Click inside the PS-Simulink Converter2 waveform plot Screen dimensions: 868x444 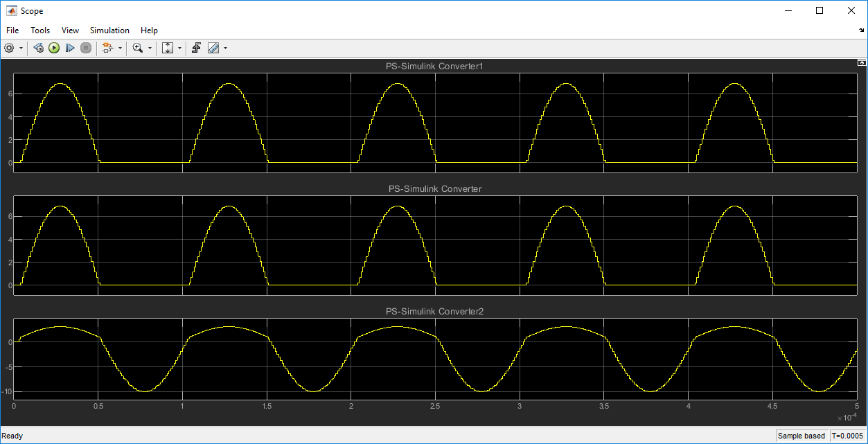tap(435, 359)
